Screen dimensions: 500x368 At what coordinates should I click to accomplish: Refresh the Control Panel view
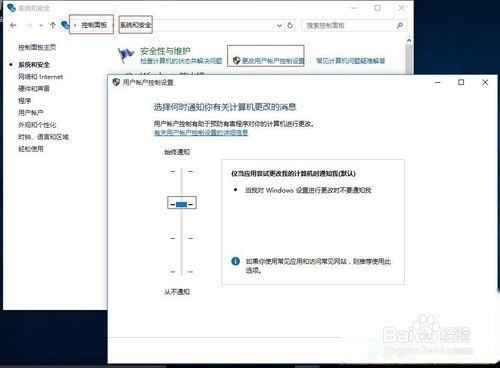click(x=290, y=25)
